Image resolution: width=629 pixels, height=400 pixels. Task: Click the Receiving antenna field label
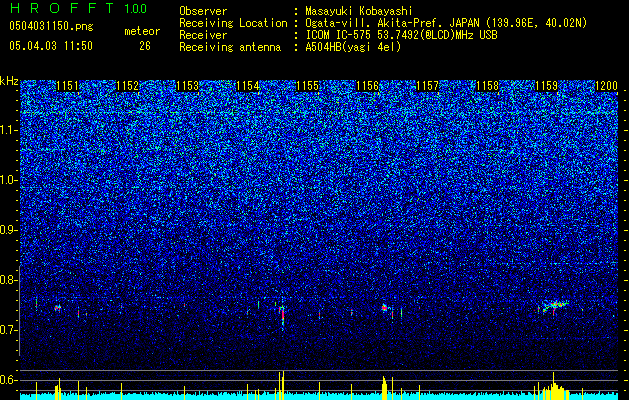click(x=230, y=47)
